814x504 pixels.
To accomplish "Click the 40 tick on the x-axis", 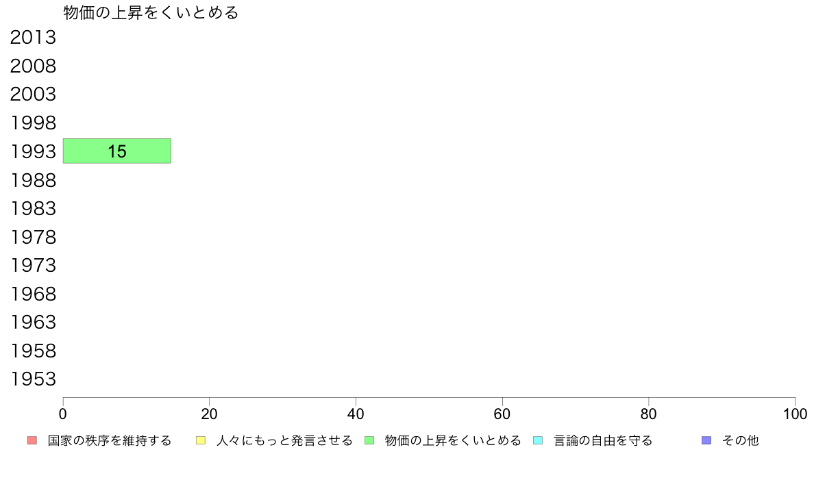I will coord(356,414).
